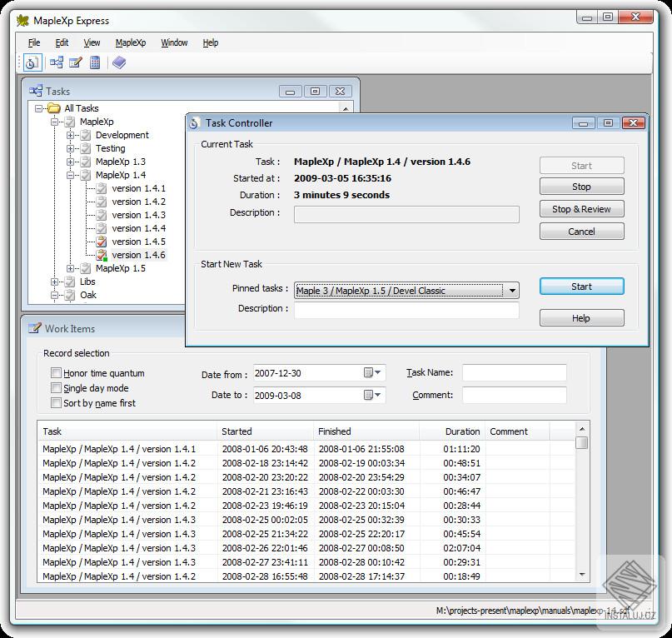Focus the Comment filter field
Image resolution: width=672 pixels, height=638 pixels.
(515, 395)
